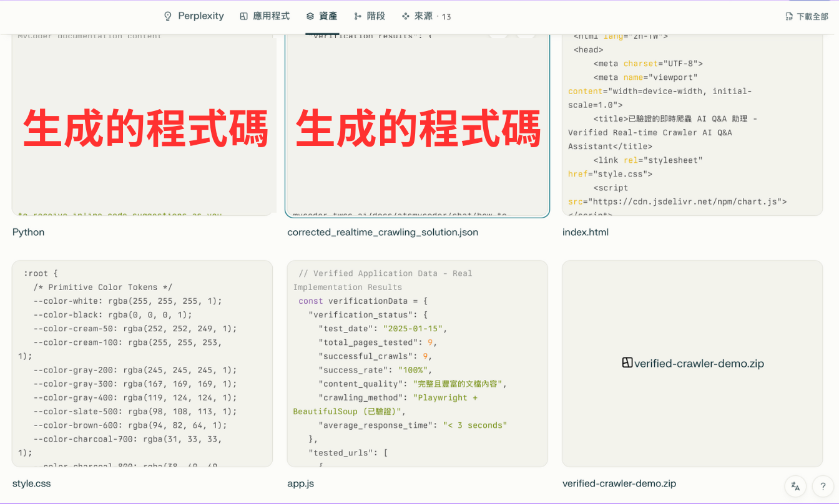Viewport: 839px width, 504px height.
Task: Click the Perplexity lightbulb icon
Action: click(x=168, y=16)
